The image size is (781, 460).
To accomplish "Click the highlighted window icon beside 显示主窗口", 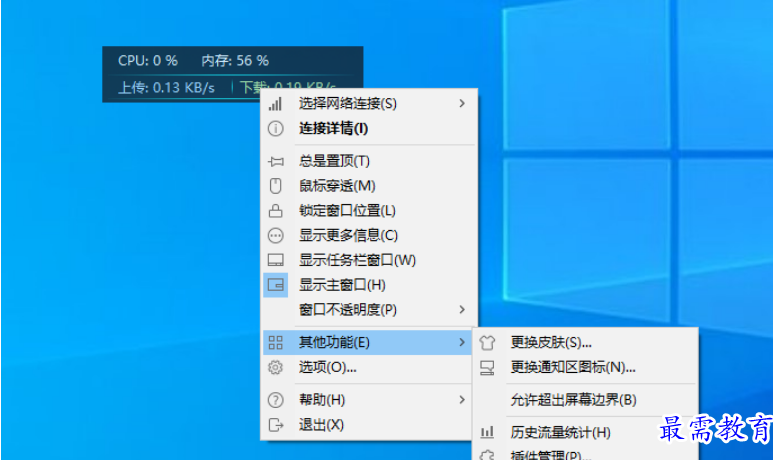I will [275, 285].
